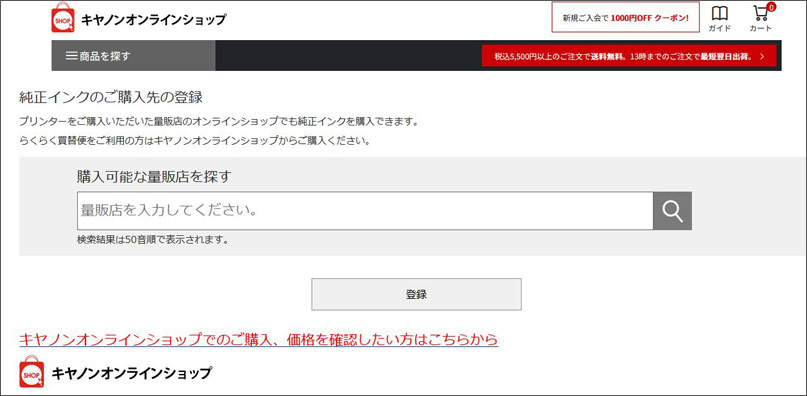Click the footer キヤノンオンラインショップ text
The height and width of the screenshot is (396, 807).
pos(132,373)
